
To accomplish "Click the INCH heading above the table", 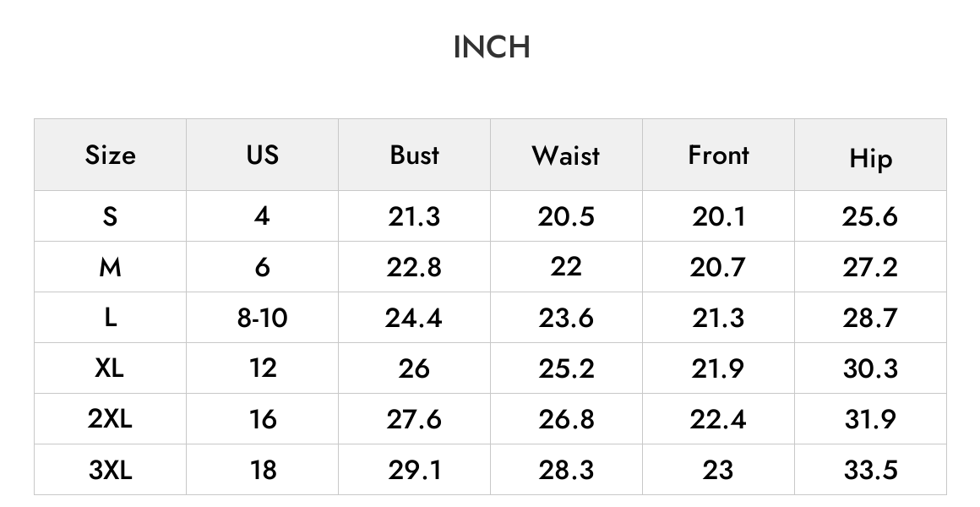I will click(x=492, y=47).
